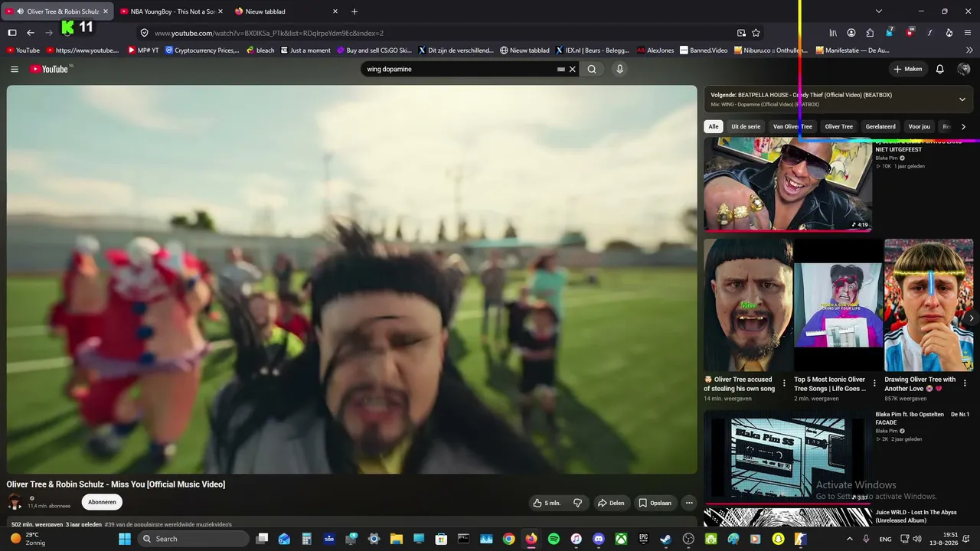Open Top 5 Most Iconic Short thumbnail

click(x=838, y=305)
